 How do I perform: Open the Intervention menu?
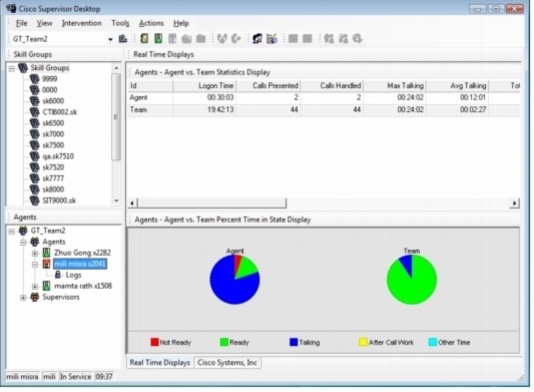(x=82, y=23)
